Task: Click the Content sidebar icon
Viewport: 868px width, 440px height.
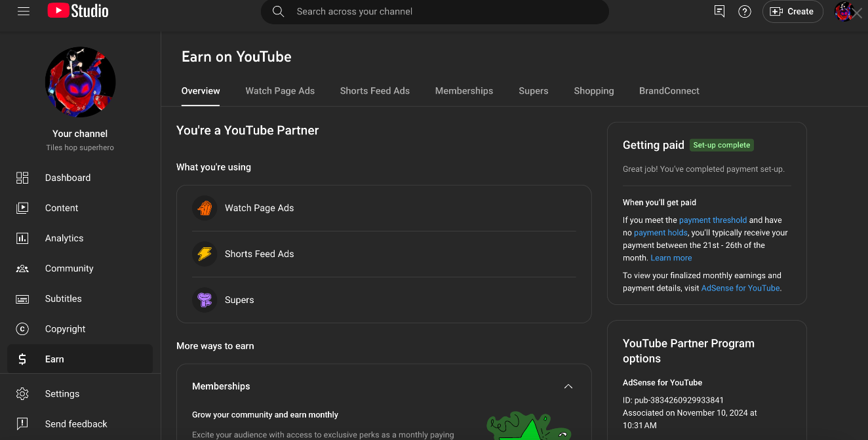Action: point(22,208)
